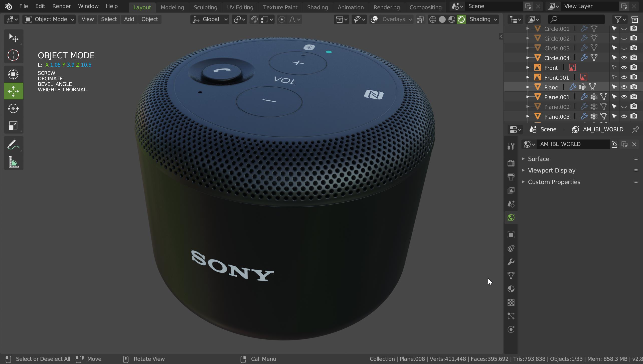The height and width of the screenshot is (364, 643).
Task: Expand the Viewport Display panel
Action: (x=551, y=170)
